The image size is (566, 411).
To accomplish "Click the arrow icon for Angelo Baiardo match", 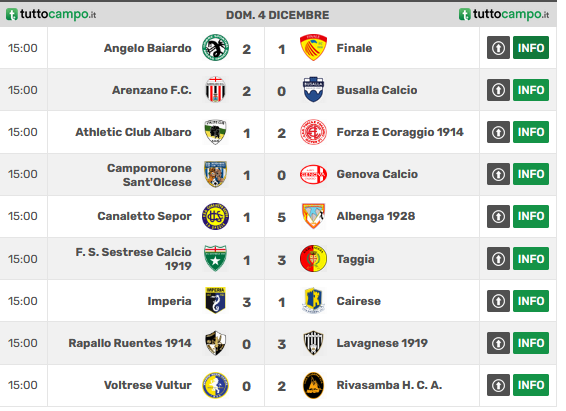I will tap(498, 48).
